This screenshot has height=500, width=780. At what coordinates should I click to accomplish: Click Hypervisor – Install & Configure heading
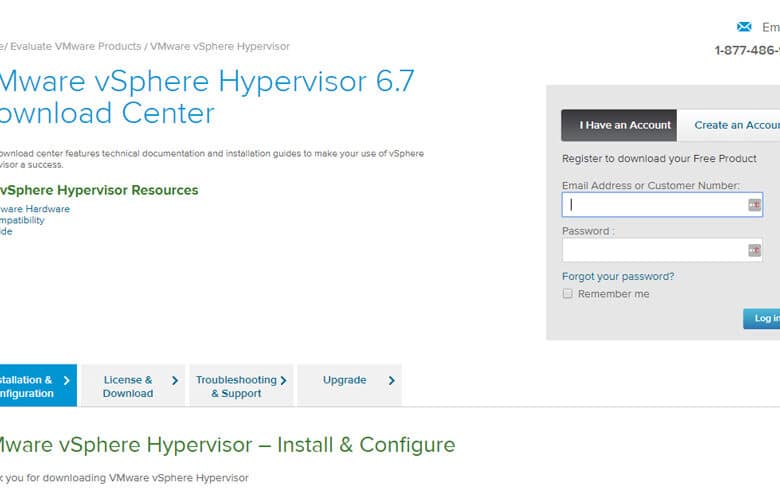pos(227,445)
